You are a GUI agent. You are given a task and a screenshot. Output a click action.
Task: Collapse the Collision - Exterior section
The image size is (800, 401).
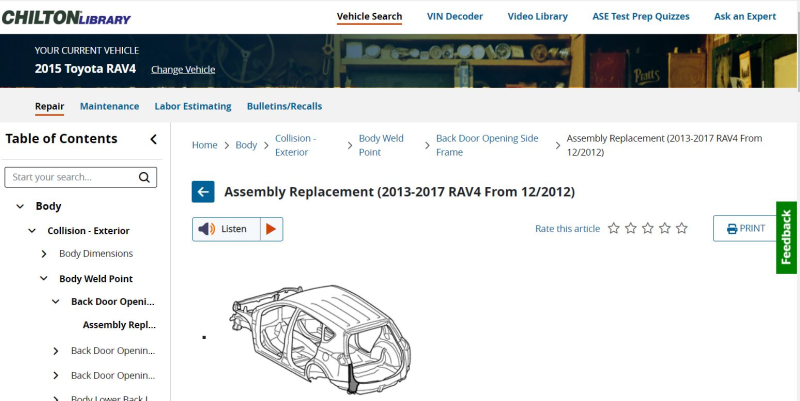(32, 231)
